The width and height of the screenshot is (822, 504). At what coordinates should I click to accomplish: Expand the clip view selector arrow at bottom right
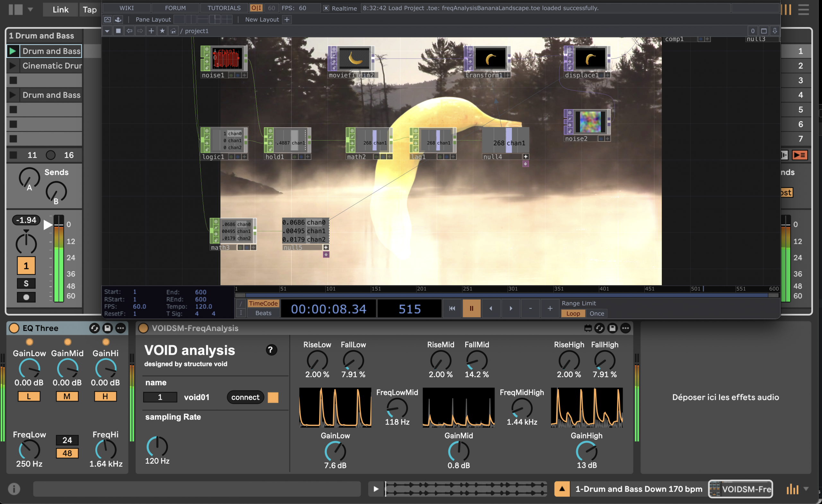[806, 489]
